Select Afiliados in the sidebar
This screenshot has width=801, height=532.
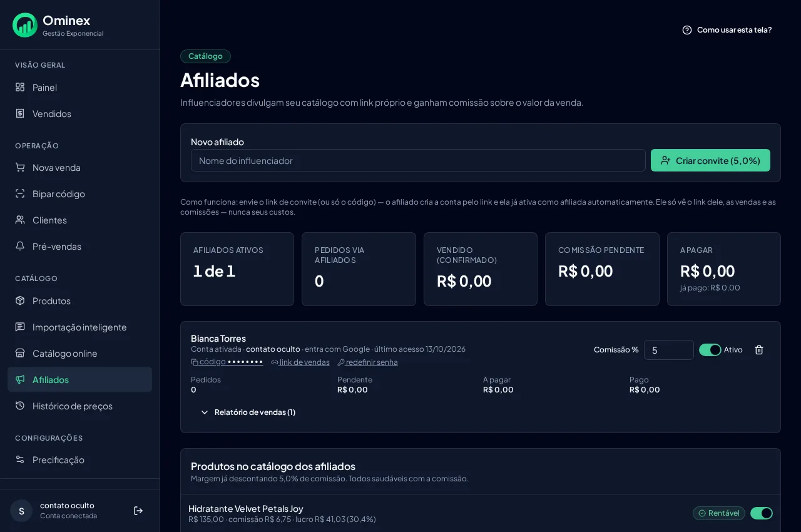point(79,379)
